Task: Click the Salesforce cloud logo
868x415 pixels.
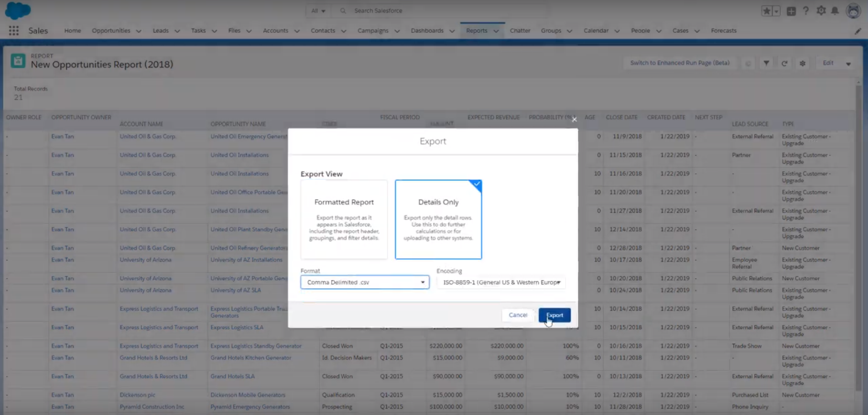Action: pos(18,10)
